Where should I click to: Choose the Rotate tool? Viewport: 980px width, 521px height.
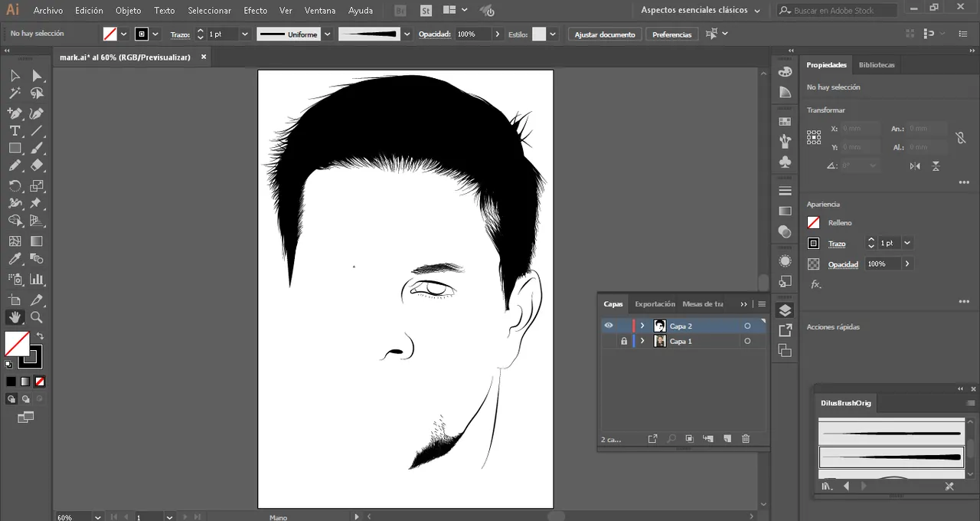click(15, 185)
